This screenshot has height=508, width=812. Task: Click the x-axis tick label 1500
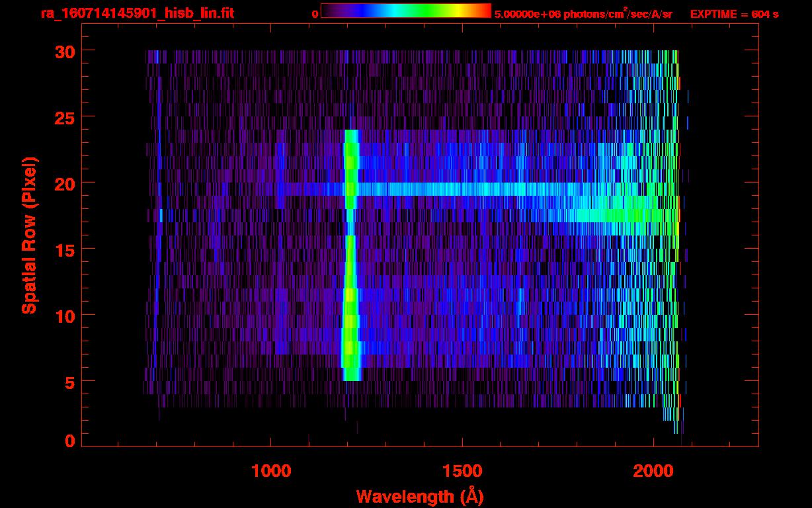click(462, 471)
